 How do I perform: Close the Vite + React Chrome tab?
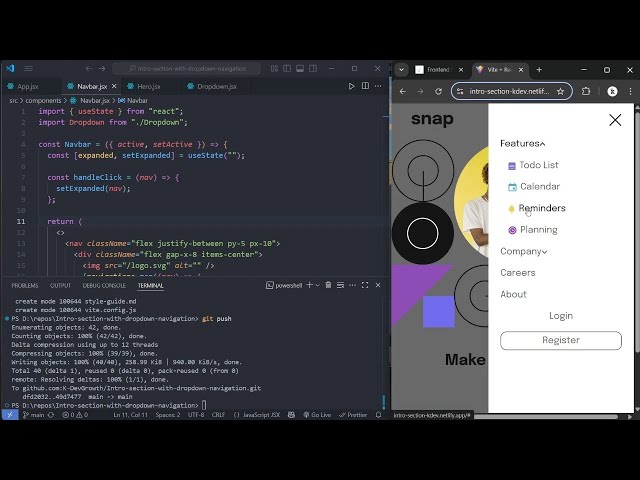pos(521,70)
